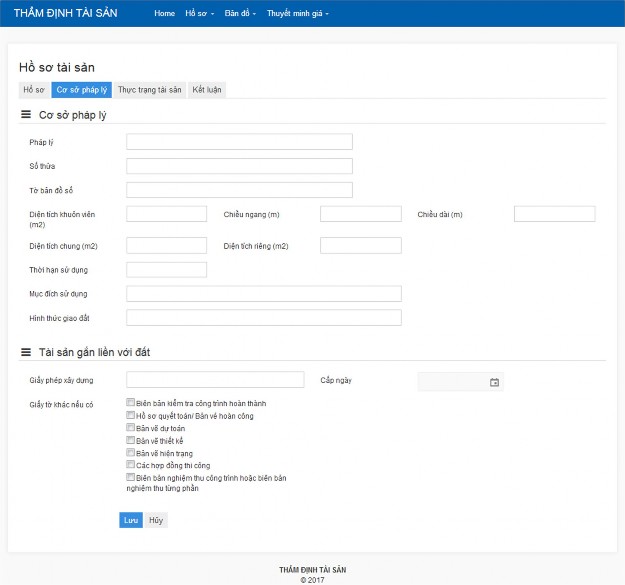Click the calendar icon in Cấp ngày field
The height and width of the screenshot is (585, 625).
[494, 382]
